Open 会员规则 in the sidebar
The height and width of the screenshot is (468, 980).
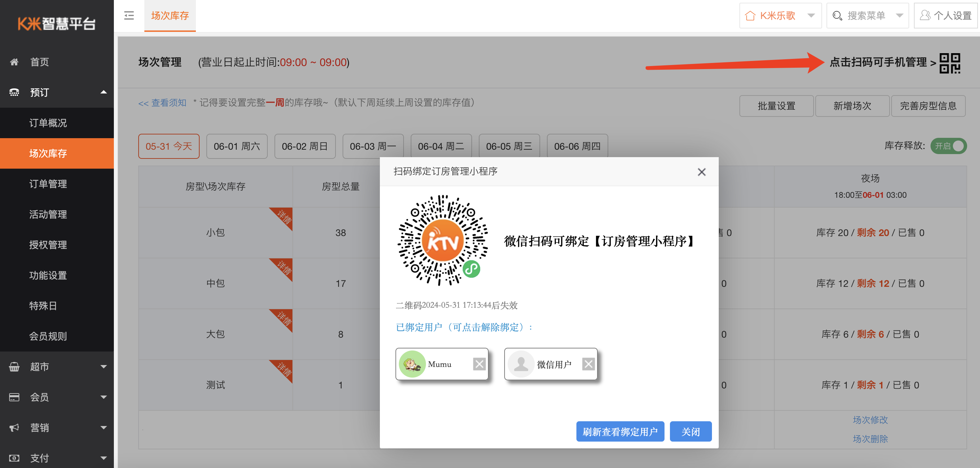(57, 336)
